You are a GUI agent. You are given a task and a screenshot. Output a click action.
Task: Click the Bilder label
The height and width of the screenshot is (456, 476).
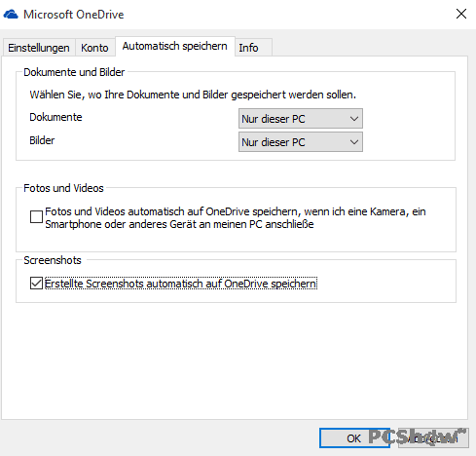42,140
